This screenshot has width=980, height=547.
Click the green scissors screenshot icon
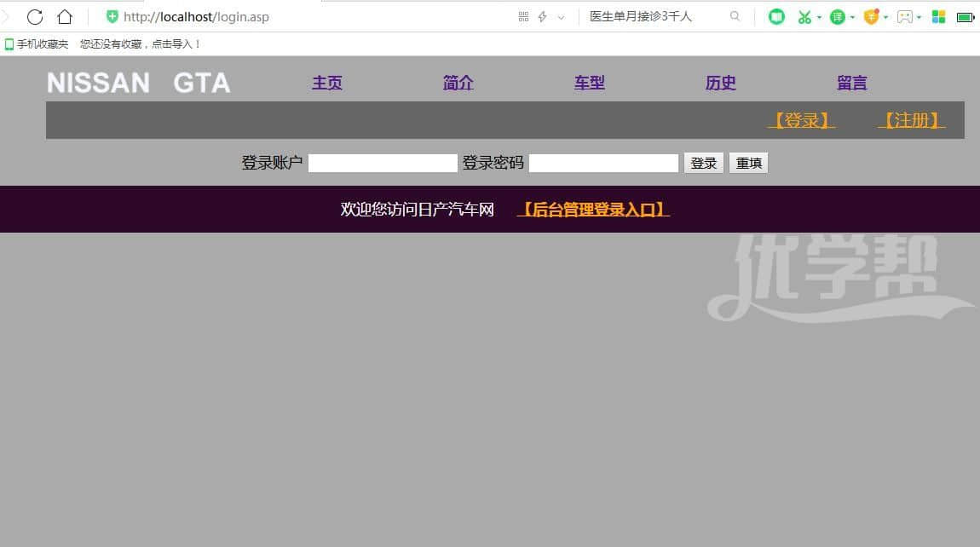coord(804,17)
